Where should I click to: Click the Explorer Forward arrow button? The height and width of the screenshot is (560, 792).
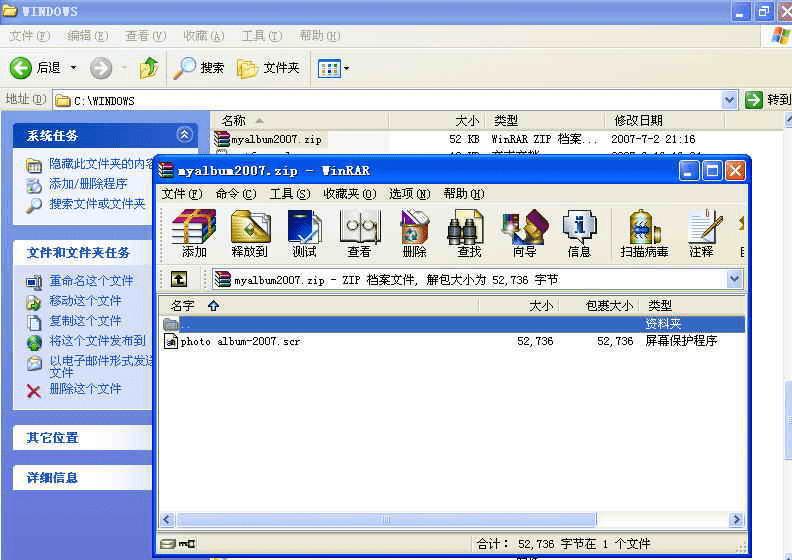(x=101, y=68)
